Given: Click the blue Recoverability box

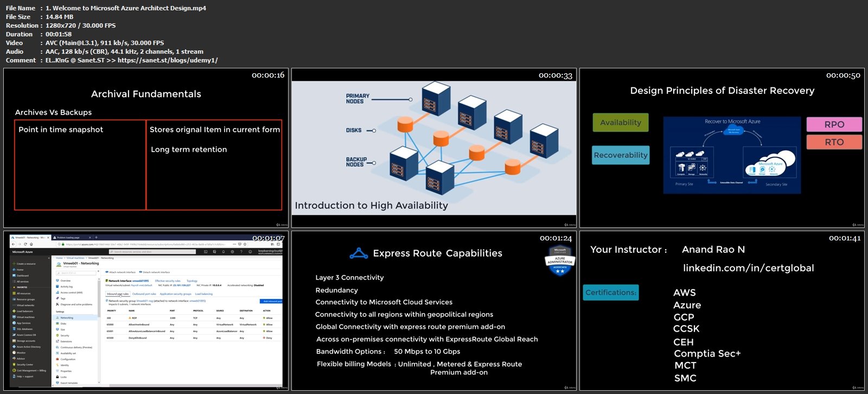Looking at the screenshot, I should 621,155.
